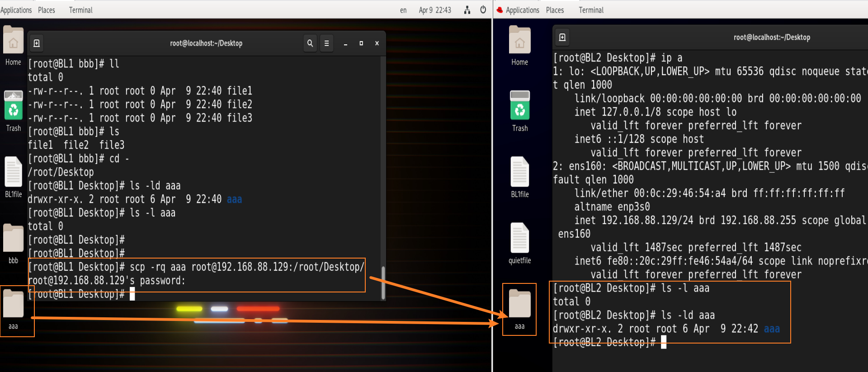Click the 'ip a' command in right terminal
The width and height of the screenshot is (868, 372).
pyautogui.click(x=672, y=58)
